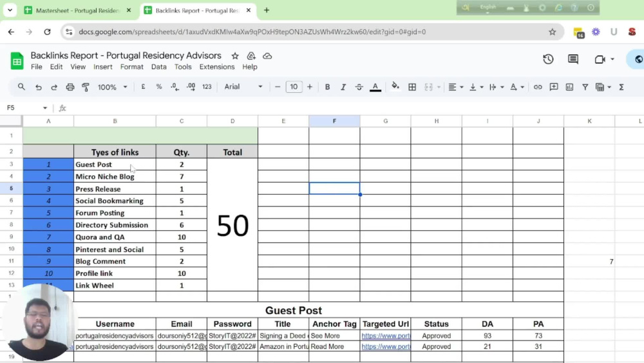Open the Arial font dropdown
Viewport: 644px width, 363px height.
coord(243,87)
